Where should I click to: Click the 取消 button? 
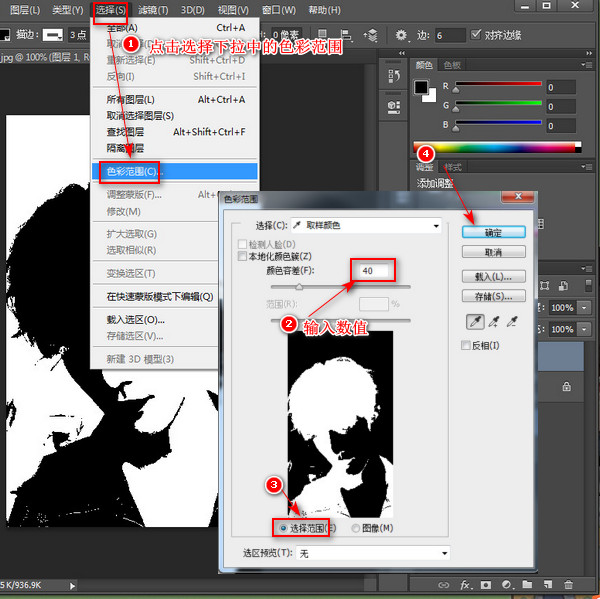pyautogui.click(x=494, y=252)
